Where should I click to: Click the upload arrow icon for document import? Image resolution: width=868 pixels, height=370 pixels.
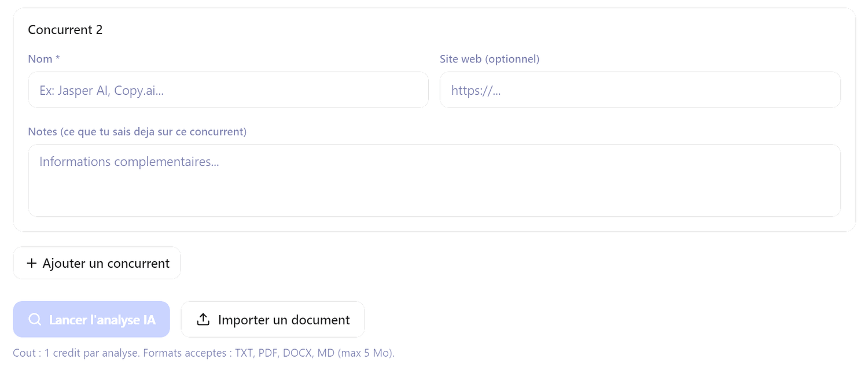(203, 320)
